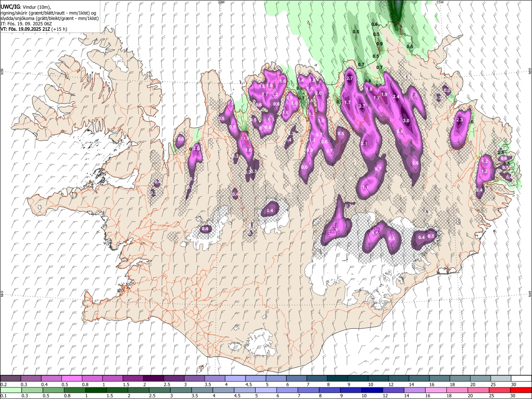Select the "VT: Fös. 19.09.2025 21Z (+15 h)" line

tap(34, 29)
